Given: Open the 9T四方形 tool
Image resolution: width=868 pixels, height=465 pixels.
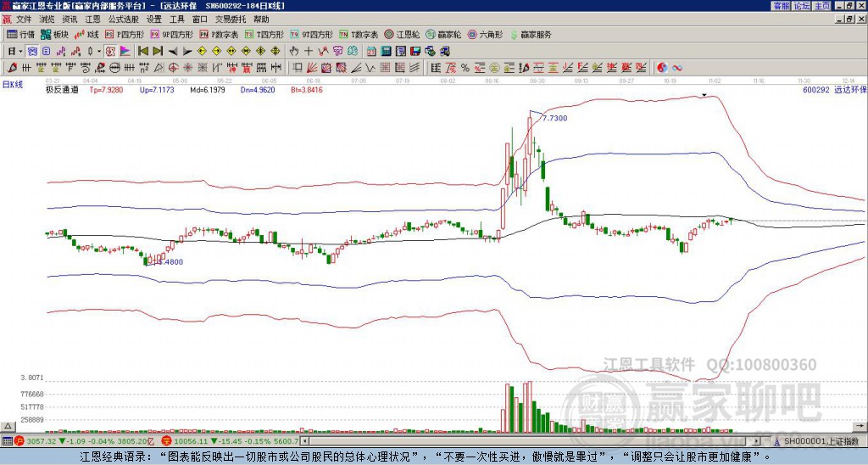Looking at the screenshot, I should (x=312, y=34).
